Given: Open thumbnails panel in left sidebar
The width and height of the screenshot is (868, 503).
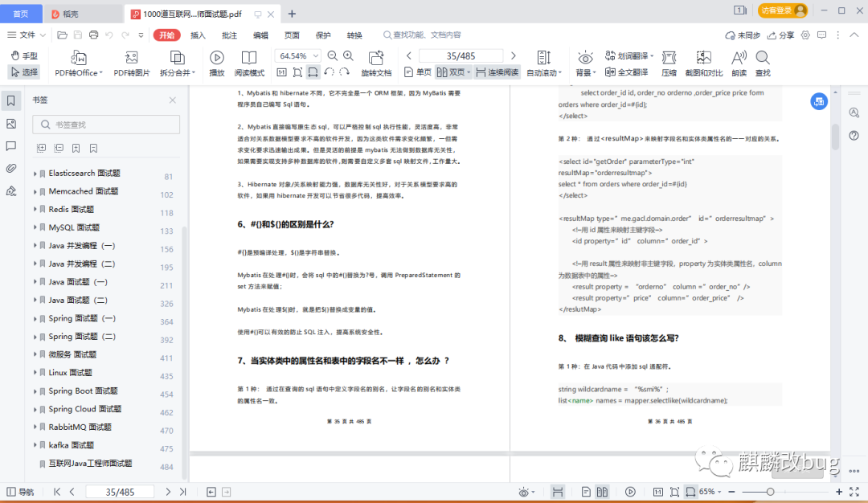Looking at the screenshot, I should point(11,124).
